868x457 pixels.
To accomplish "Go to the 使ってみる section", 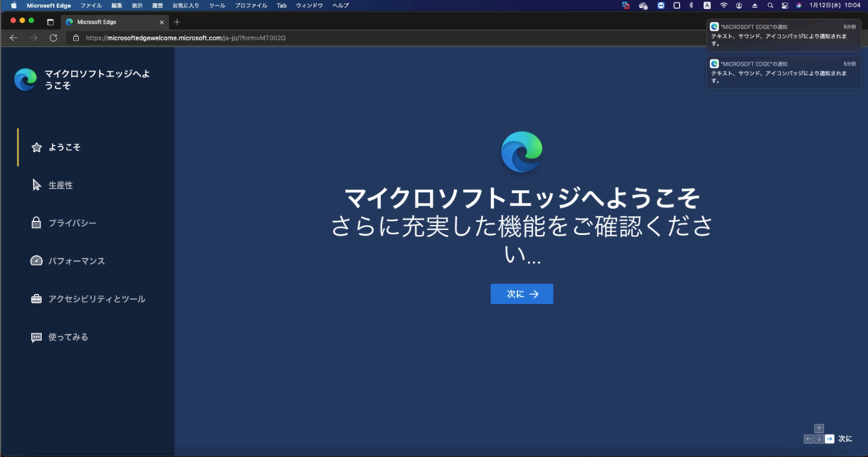I will point(68,337).
